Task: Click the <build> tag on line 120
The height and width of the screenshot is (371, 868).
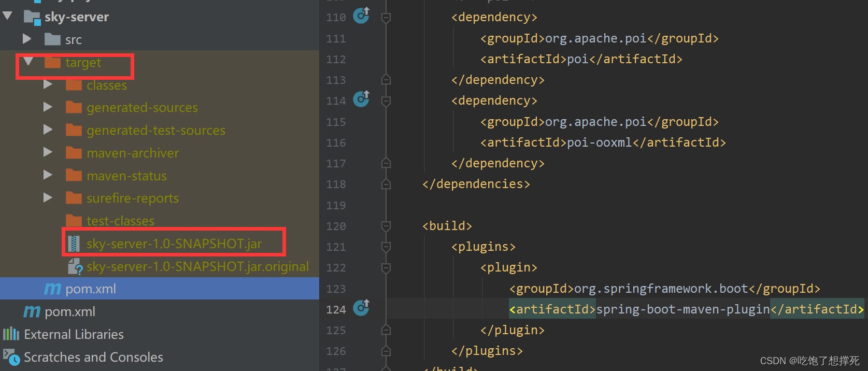Action: [447, 226]
